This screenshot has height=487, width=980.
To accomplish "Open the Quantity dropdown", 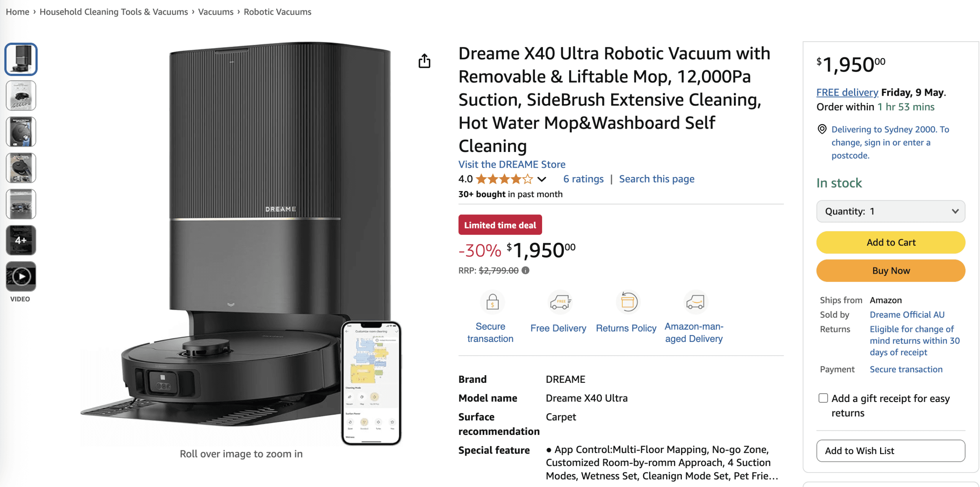I will [x=890, y=211].
